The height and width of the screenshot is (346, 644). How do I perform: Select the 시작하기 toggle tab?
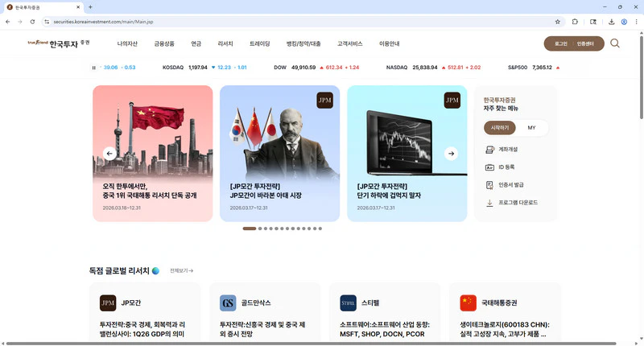coord(499,128)
